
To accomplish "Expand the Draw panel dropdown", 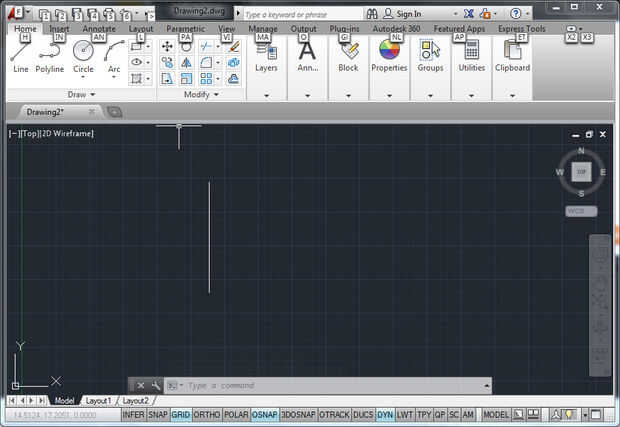I will pos(82,94).
